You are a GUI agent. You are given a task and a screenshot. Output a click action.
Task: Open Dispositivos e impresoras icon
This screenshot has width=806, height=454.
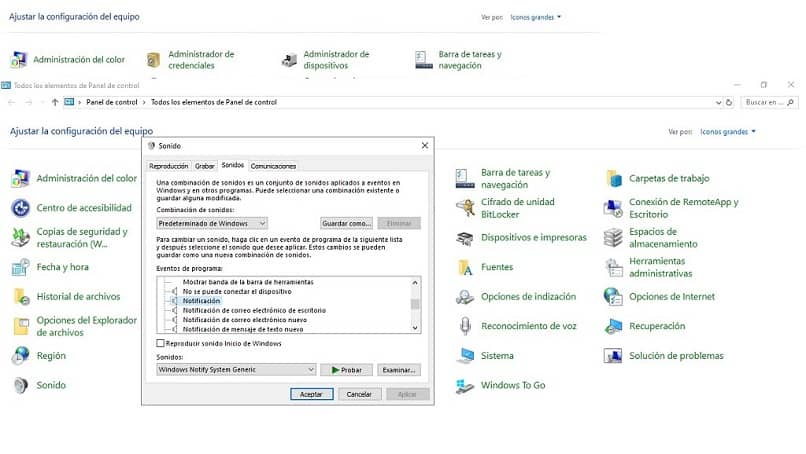465,238
